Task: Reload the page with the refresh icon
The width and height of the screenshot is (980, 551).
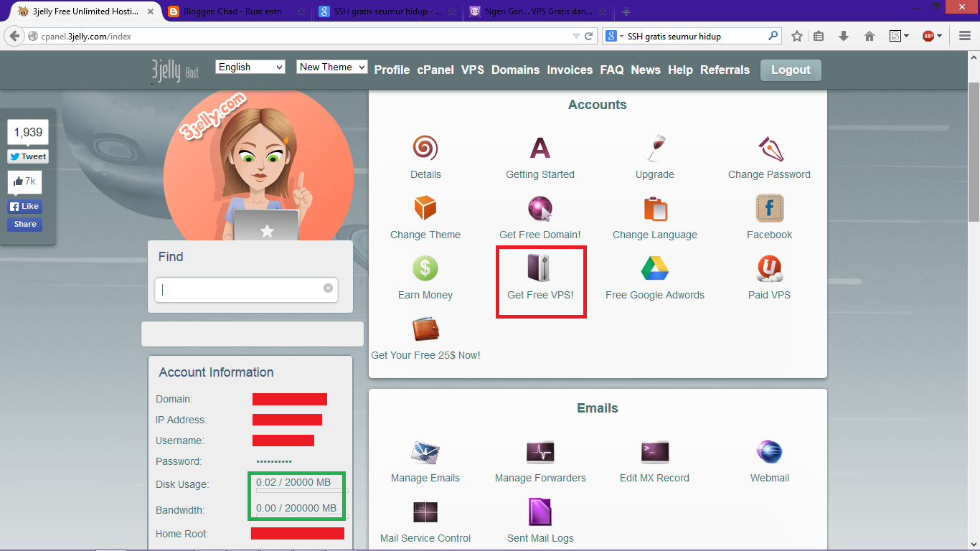Action: click(x=589, y=36)
